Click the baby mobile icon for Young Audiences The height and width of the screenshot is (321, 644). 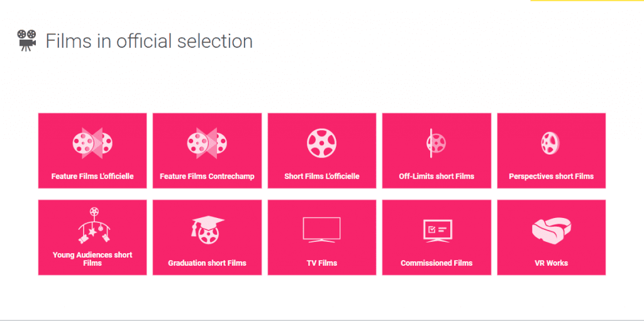coord(94,226)
